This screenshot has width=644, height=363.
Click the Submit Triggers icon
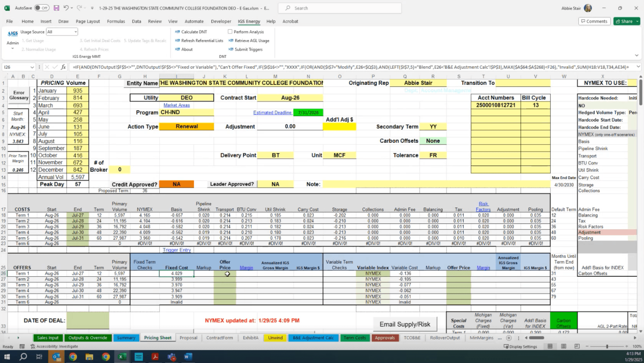231,49
